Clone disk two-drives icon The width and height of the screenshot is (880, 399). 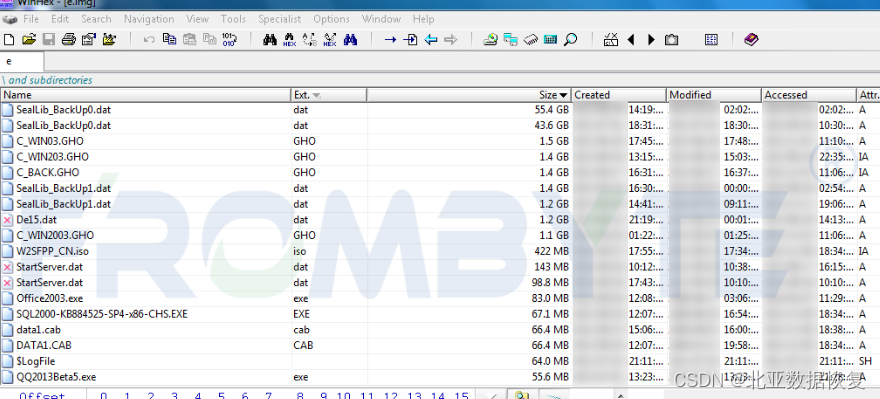coord(510,40)
